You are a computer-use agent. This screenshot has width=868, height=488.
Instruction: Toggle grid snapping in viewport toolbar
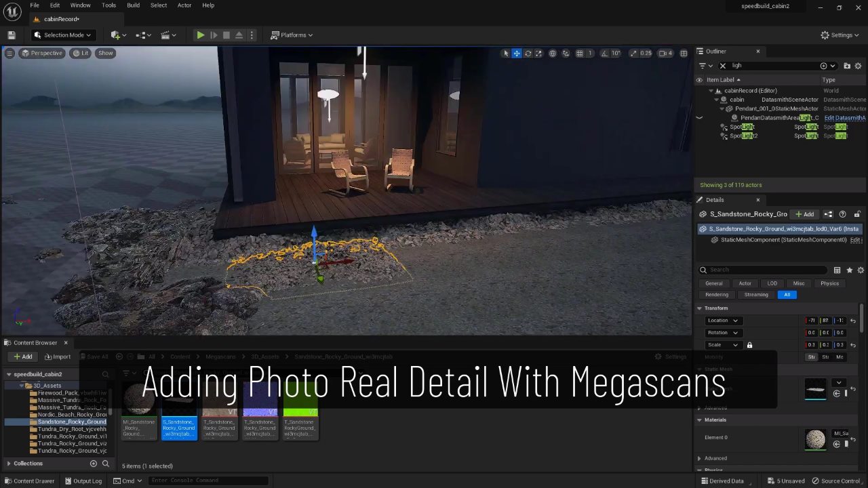pos(580,54)
